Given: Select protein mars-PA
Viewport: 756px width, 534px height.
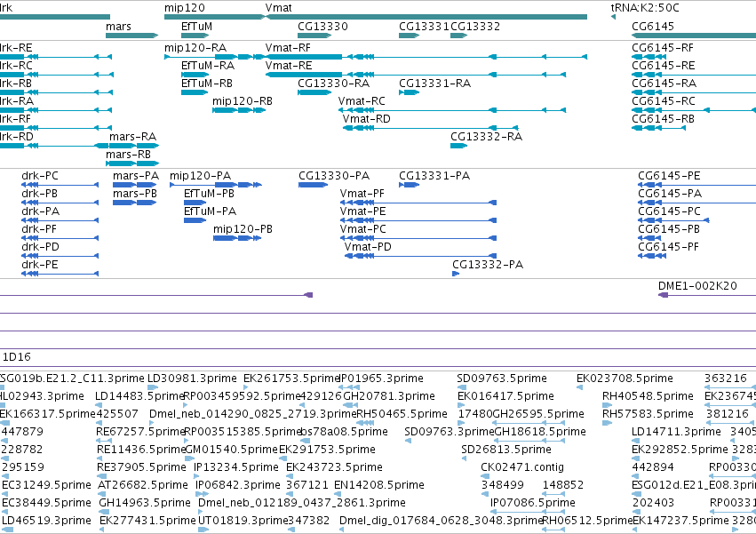Looking at the screenshot, I should pos(134,185).
